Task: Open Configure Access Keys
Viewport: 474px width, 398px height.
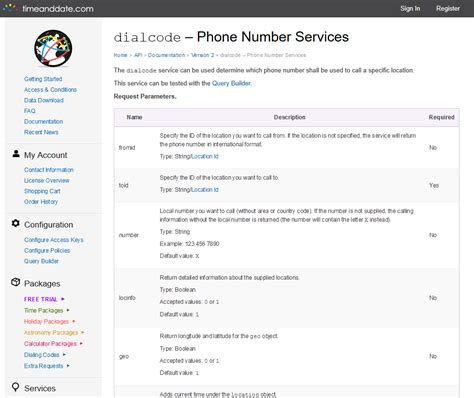Action: click(54, 240)
